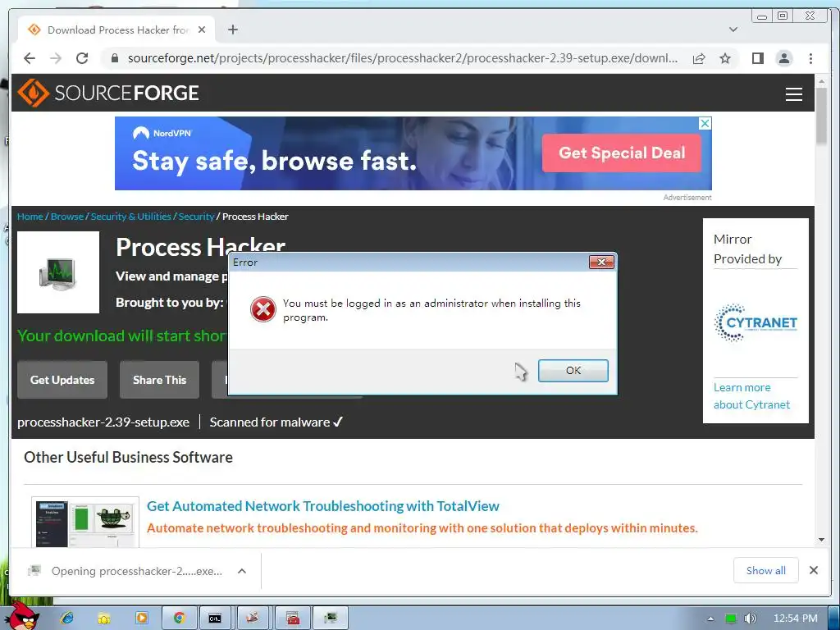Bookmark this page with the star icon
This screenshot has height=630, width=840.
click(x=725, y=58)
